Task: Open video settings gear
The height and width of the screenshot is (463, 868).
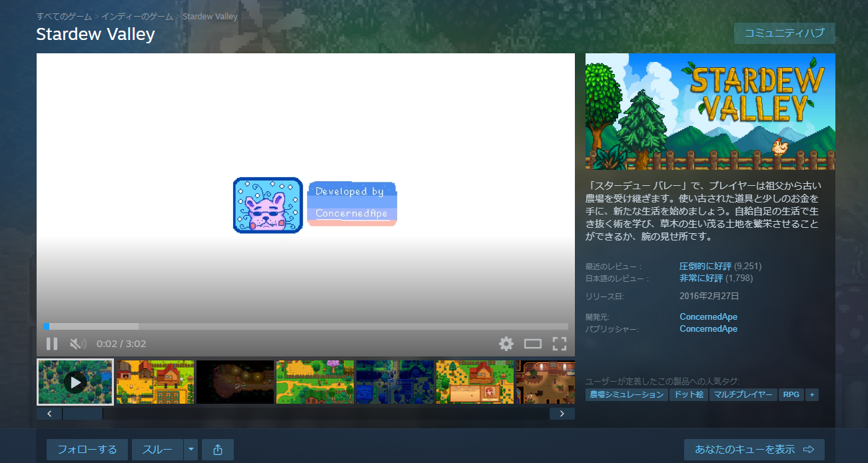Action: coord(506,344)
